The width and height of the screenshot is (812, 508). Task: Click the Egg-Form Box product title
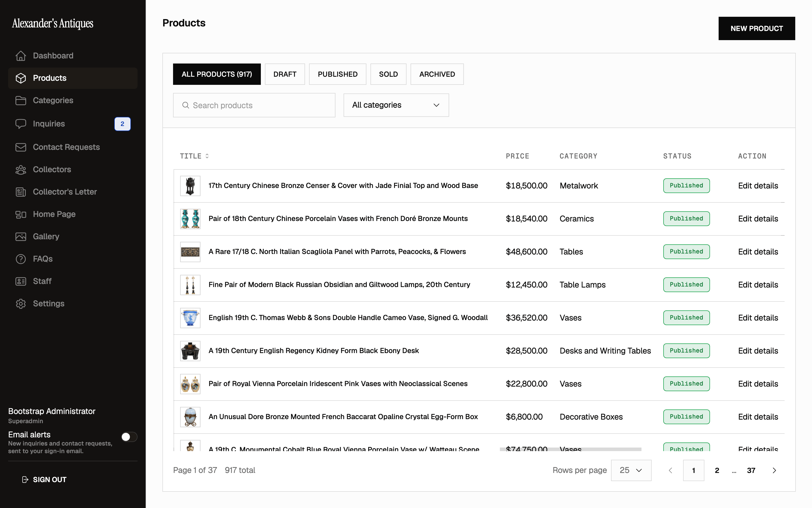(x=343, y=417)
